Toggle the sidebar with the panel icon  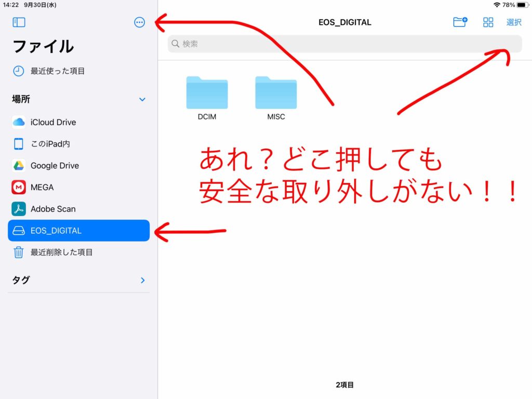tap(19, 22)
